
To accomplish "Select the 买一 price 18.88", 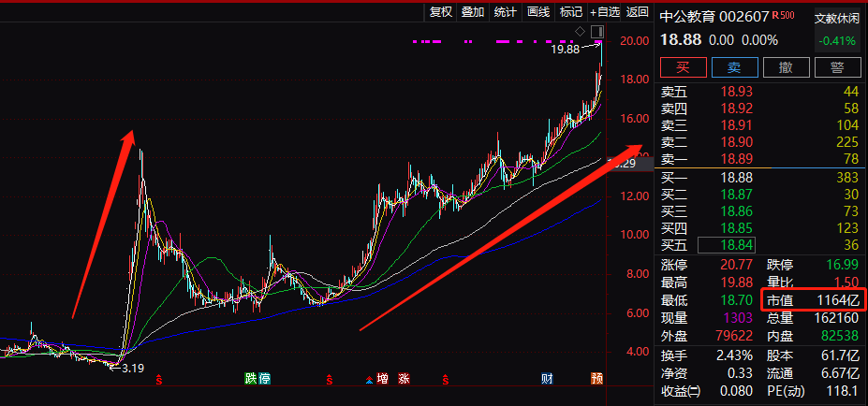I will 736,178.
